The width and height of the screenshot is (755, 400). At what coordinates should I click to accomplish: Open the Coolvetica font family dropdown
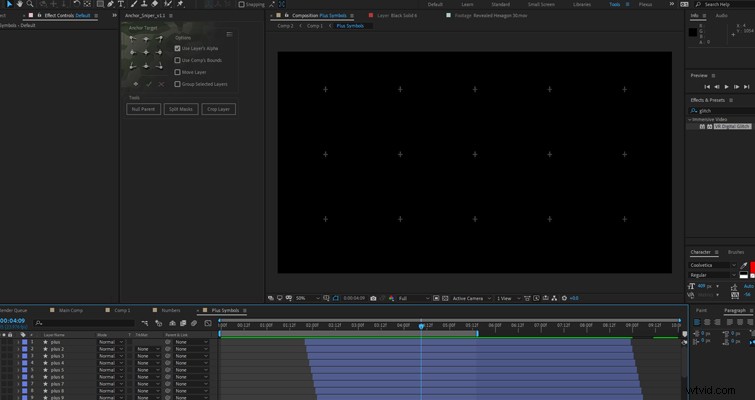coord(713,265)
